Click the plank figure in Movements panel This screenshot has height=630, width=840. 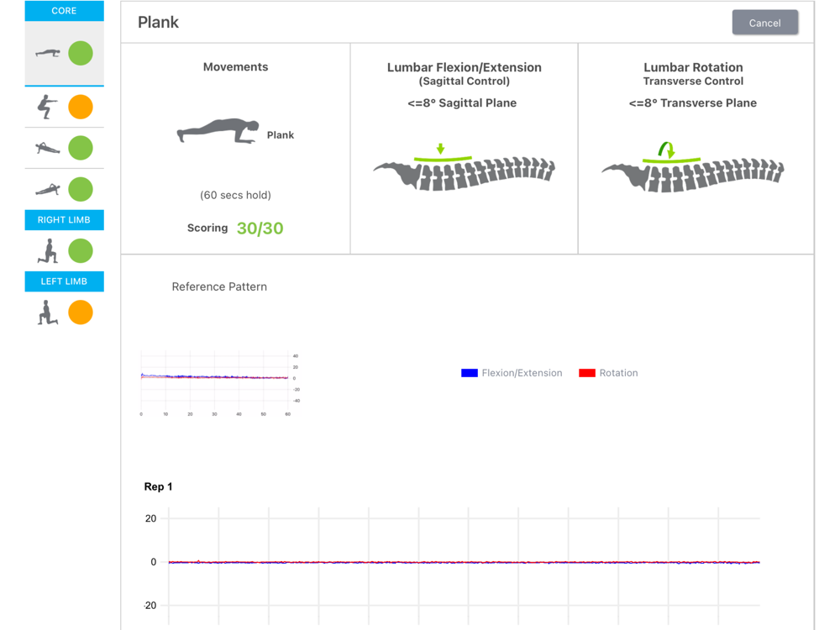(x=218, y=132)
